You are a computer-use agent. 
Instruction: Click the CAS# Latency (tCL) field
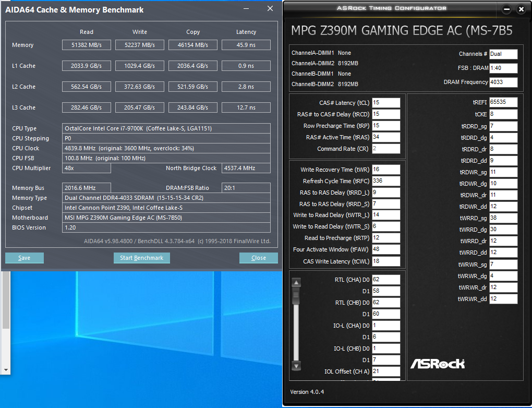click(x=386, y=102)
